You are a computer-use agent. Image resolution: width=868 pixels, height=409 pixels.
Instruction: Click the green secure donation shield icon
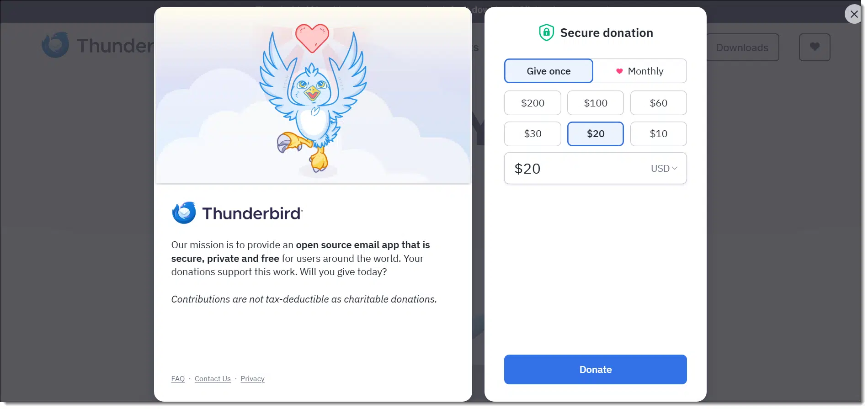[x=546, y=32]
